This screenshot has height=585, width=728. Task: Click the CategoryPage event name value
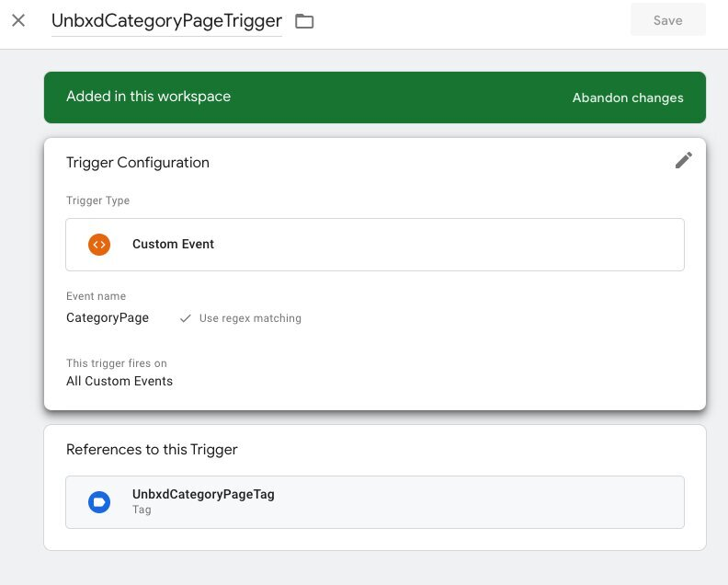pos(108,318)
